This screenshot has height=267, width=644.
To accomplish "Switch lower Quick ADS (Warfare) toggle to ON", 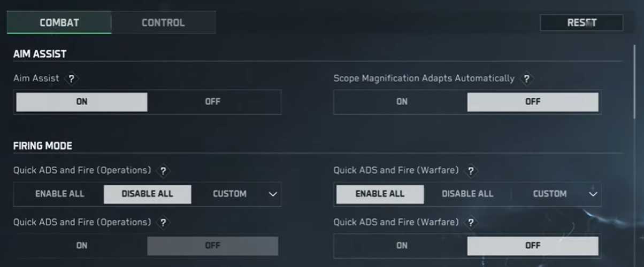I will (x=402, y=246).
